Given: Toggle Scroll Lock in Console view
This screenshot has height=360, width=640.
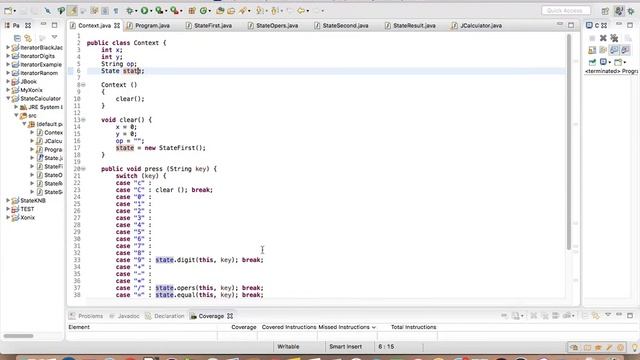Looking at the screenshot, I should 603,50.
